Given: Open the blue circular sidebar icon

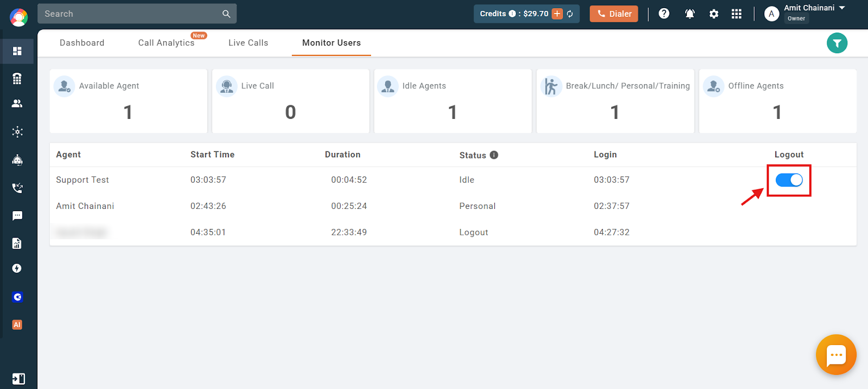Looking at the screenshot, I should (x=17, y=297).
